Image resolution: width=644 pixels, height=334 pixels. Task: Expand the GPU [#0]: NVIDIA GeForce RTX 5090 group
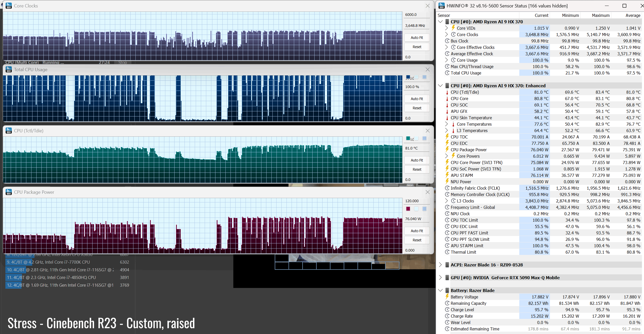(x=440, y=278)
